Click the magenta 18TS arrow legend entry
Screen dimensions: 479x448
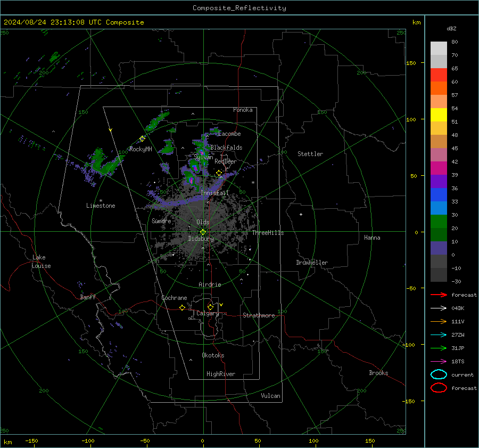pos(439,362)
